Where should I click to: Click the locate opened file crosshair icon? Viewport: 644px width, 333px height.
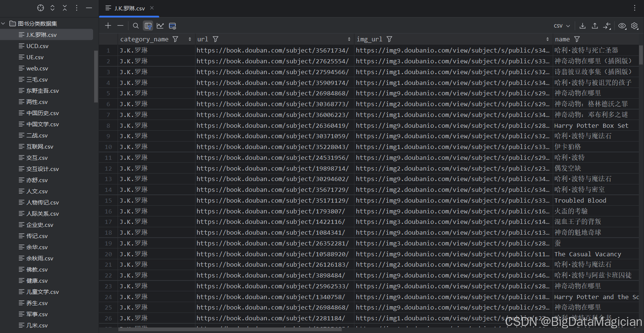click(x=41, y=8)
